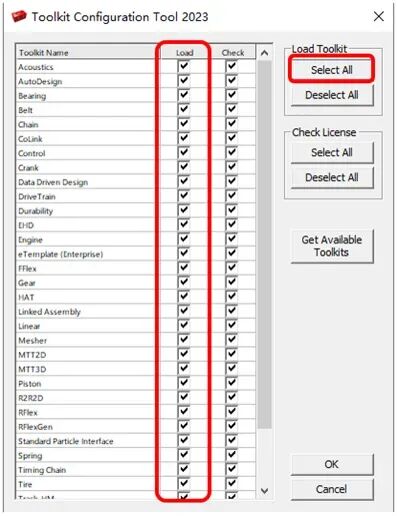
Task: Click the Spring toolkit name
Action: pyautogui.click(x=30, y=456)
